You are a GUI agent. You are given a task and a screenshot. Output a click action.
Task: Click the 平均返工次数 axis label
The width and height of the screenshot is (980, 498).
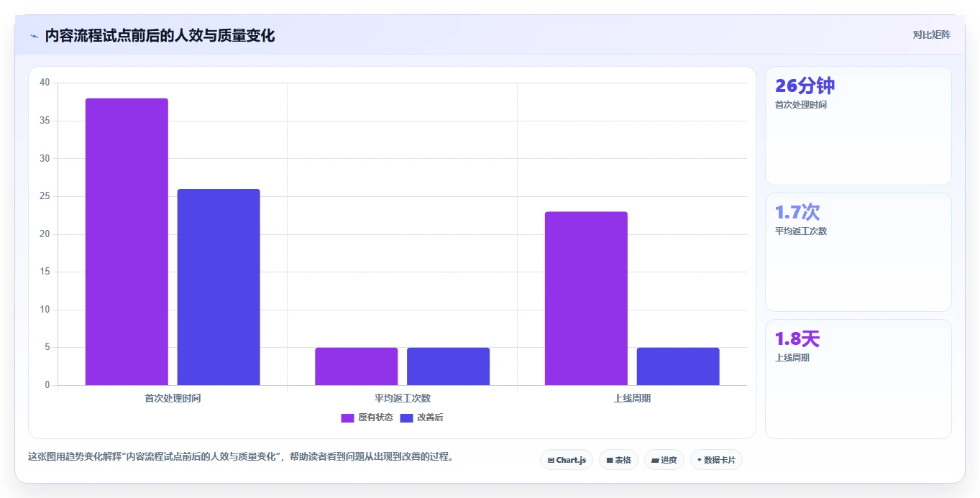coord(403,398)
